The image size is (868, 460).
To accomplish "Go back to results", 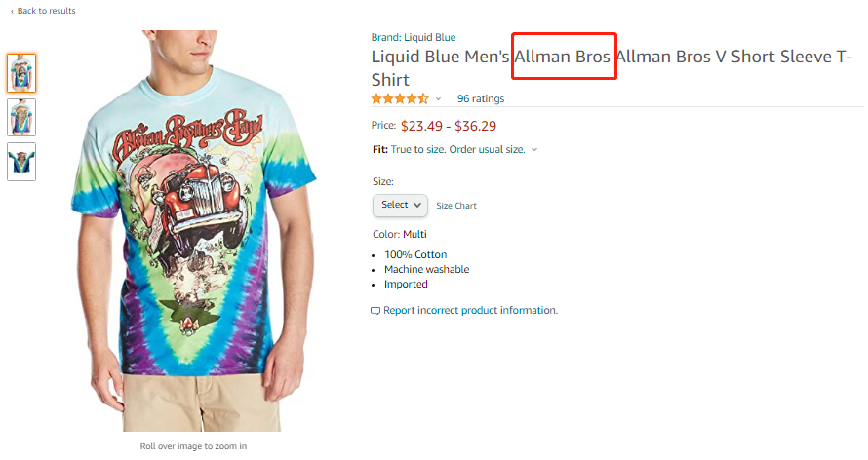I will 45,11.
